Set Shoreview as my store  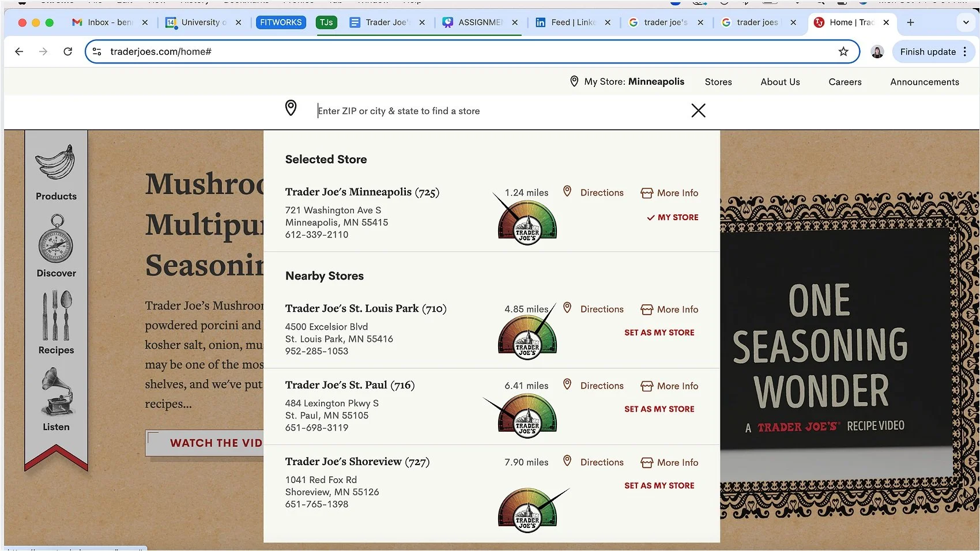click(659, 486)
